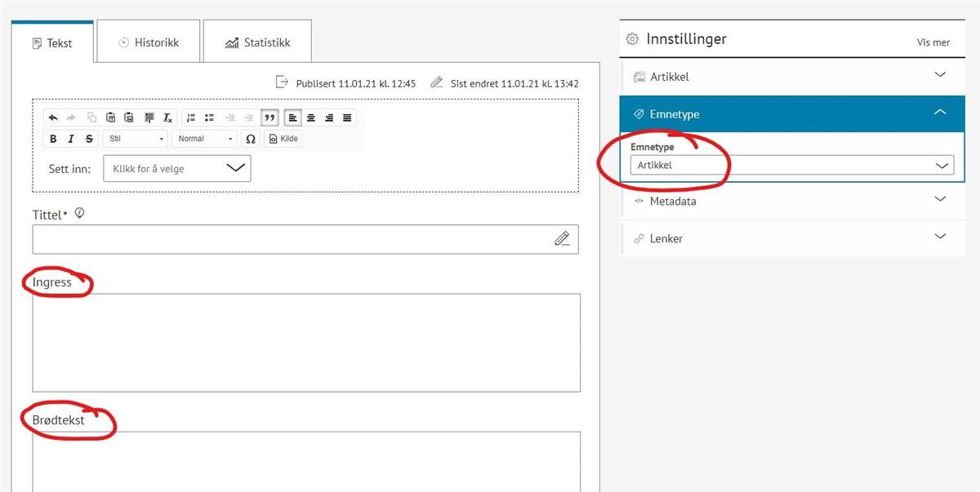Expand the Metadata section
980x492 pixels.
(792, 201)
